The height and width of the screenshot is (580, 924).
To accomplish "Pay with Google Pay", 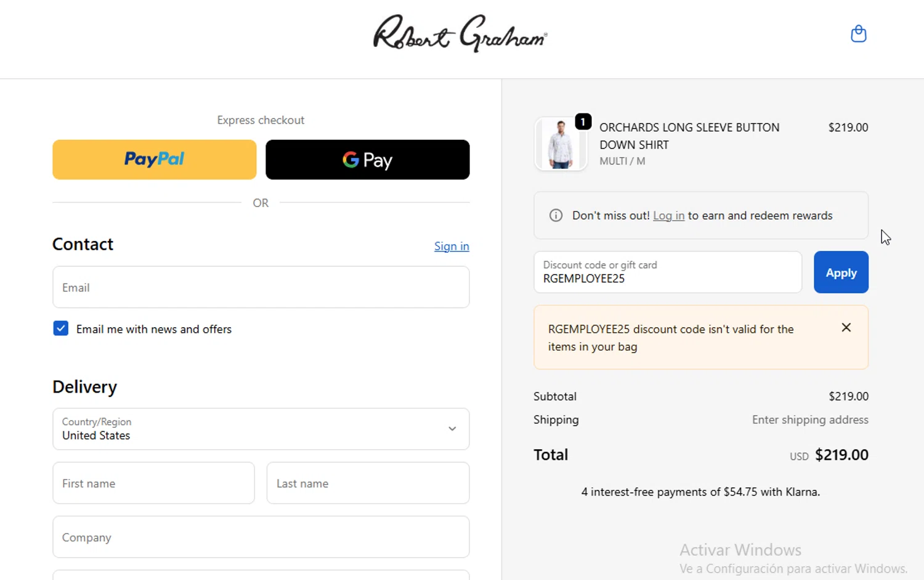I will (367, 160).
